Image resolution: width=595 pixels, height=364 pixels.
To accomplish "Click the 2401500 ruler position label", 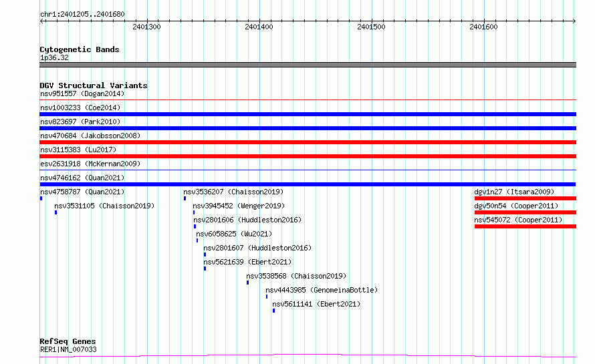I will tap(371, 27).
